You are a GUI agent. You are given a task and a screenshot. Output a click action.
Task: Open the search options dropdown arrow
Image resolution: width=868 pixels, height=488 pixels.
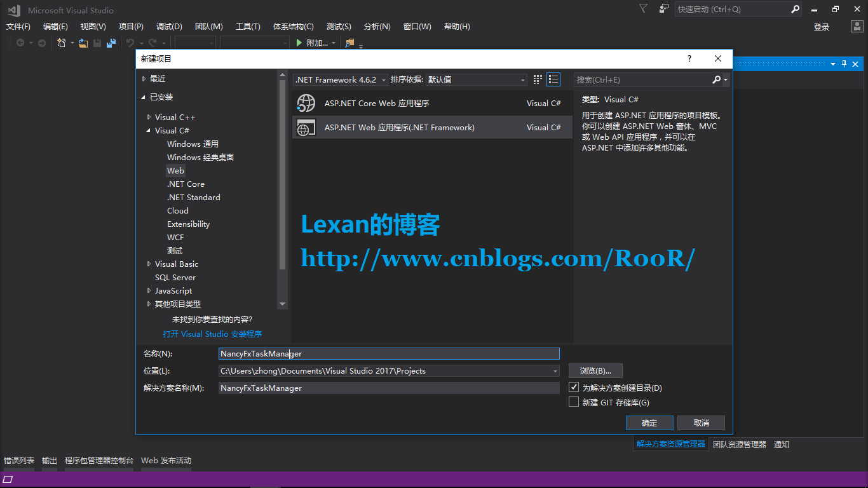726,80
